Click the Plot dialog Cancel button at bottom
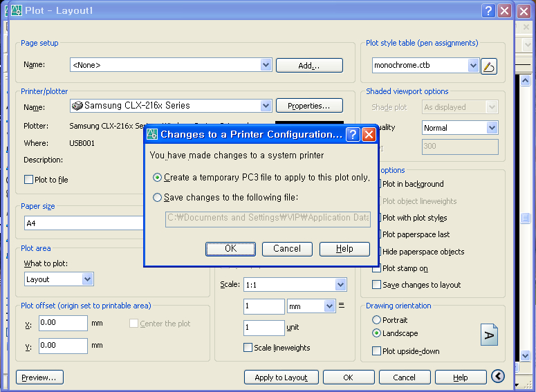The width and height of the screenshot is (536, 392). [x=405, y=377]
